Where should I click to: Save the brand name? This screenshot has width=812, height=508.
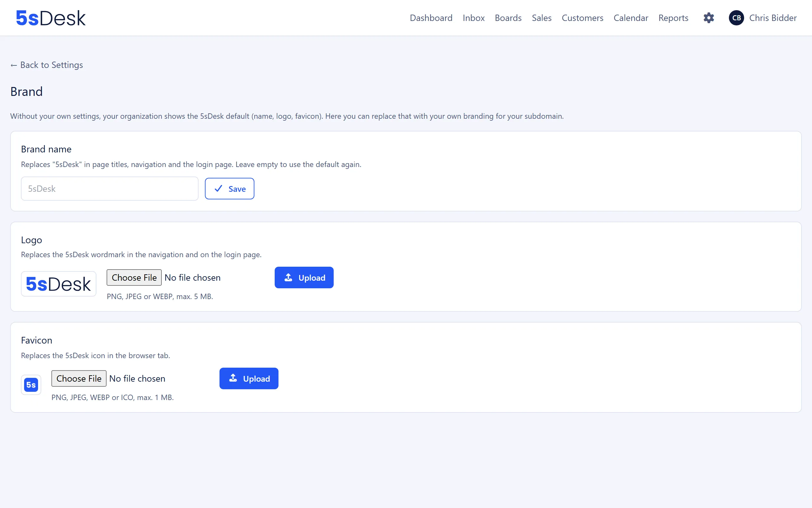tap(230, 189)
